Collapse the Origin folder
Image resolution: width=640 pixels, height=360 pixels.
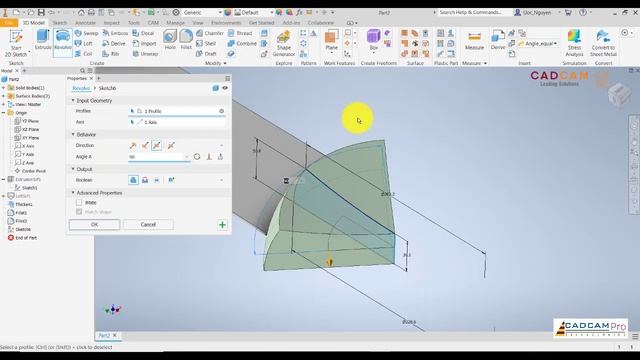pos(4,113)
